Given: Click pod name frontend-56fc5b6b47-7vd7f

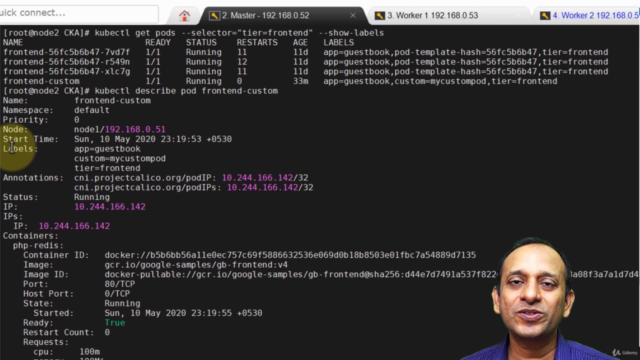Looking at the screenshot, I should [67, 52].
